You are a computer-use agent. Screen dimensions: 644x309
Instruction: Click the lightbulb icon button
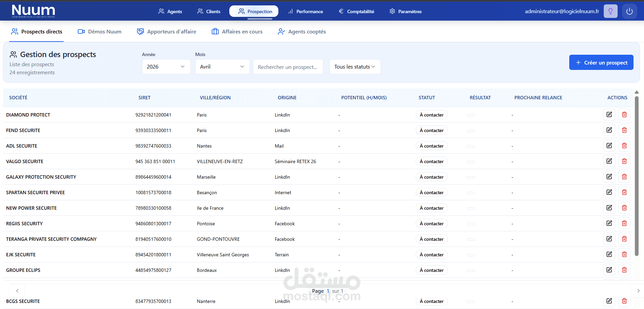(x=611, y=11)
